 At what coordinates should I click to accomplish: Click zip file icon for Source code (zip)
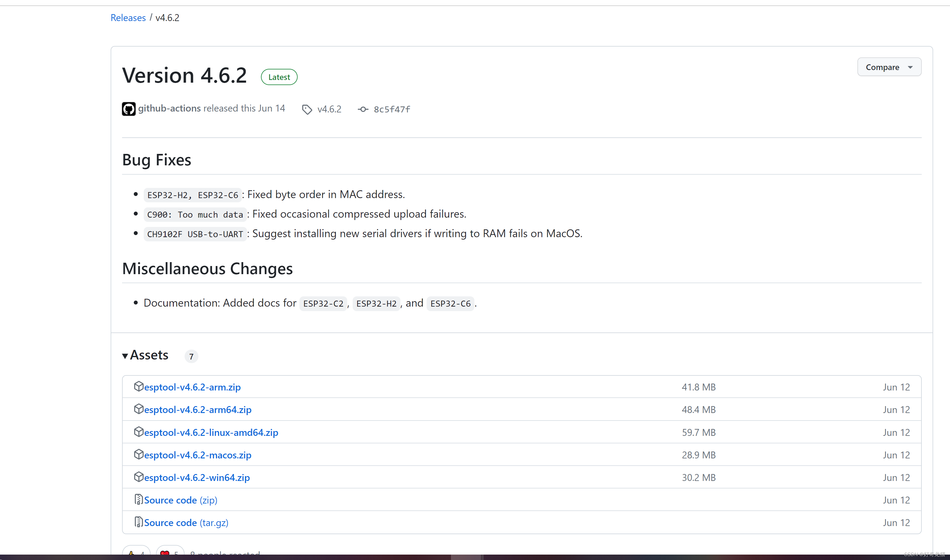tap(139, 500)
